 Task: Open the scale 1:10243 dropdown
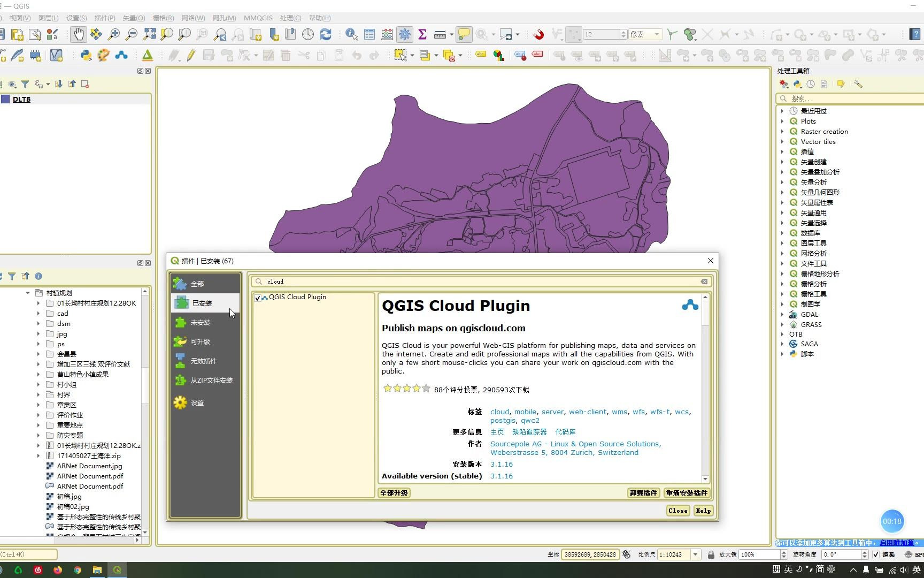click(x=696, y=554)
